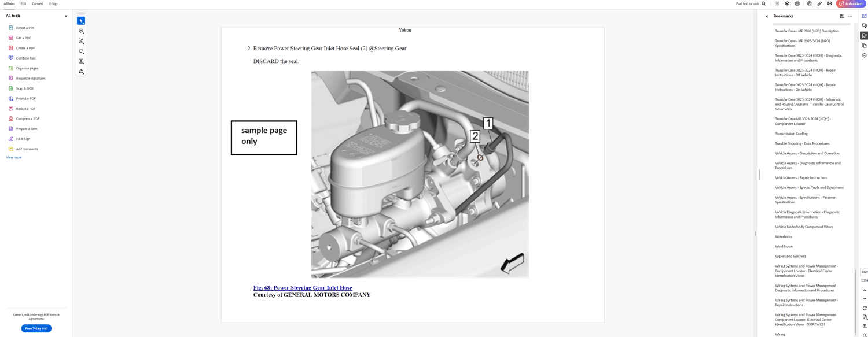Toggle the bookmarks icon in right rail
Viewport: 868px width, 337px height.
[x=864, y=35]
